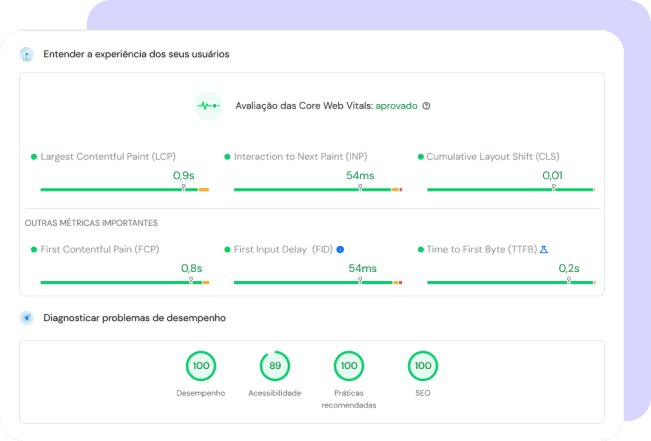The height and width of the screenshot is (441, 651).
Task: Open the First Contentful Paint (FCP) metric
Action: pyautogui.click(x=99, y=249)
